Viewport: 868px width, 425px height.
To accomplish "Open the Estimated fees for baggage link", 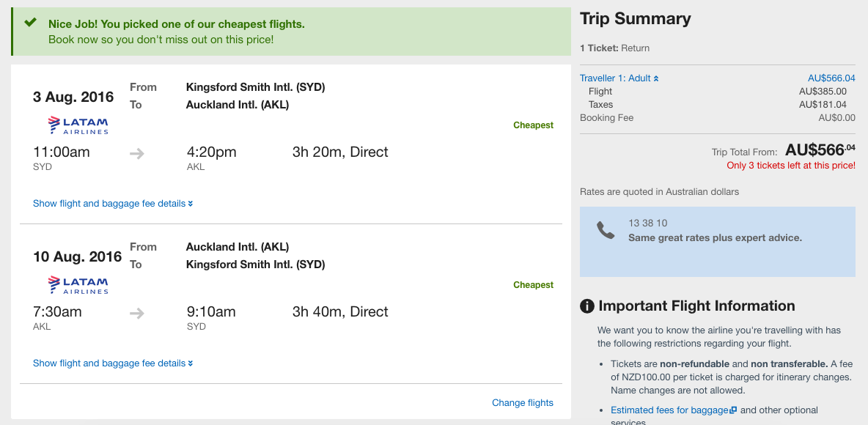I will 669,410.
